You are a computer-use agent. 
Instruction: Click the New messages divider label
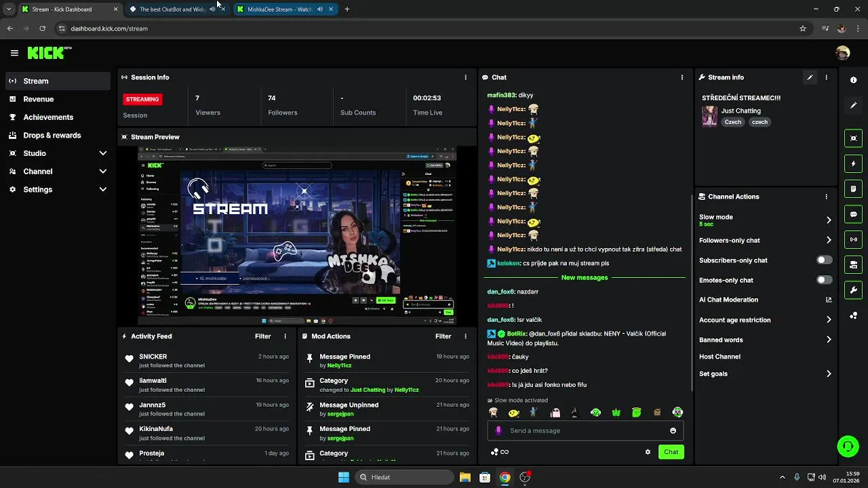[x=585, y=278]
